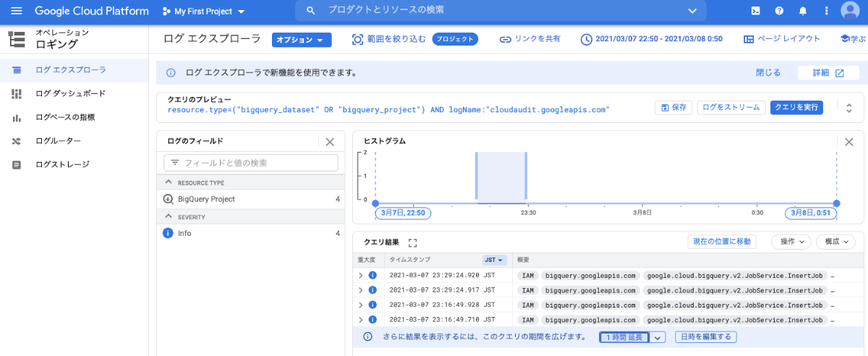Close the ヒストグラム panel
The height and width of the screenshot is (356, 868).
click(x=849, y=142)
